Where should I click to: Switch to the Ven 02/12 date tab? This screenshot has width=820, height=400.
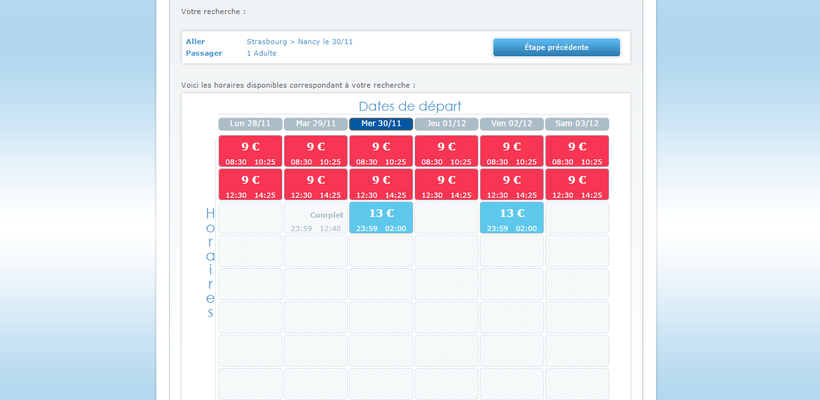tap(511, 124)
